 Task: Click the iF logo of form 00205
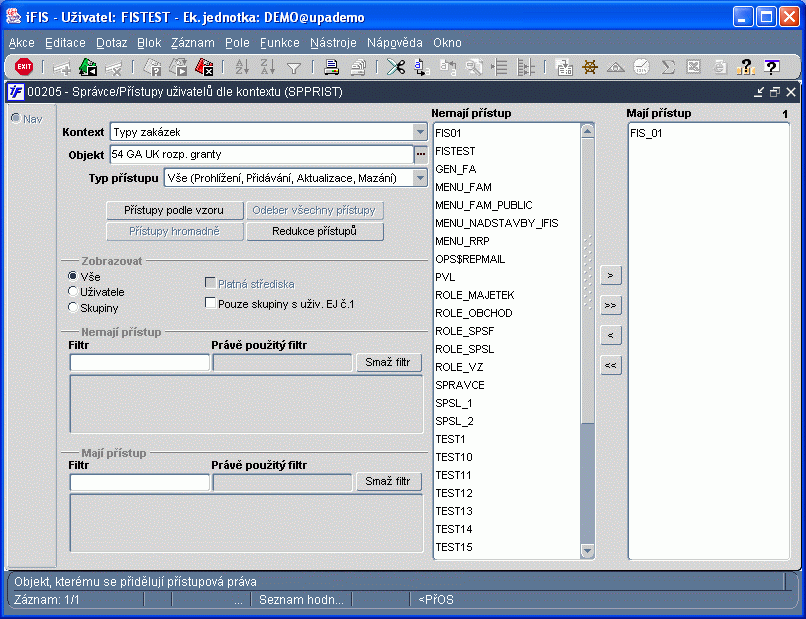pos(15,92)
